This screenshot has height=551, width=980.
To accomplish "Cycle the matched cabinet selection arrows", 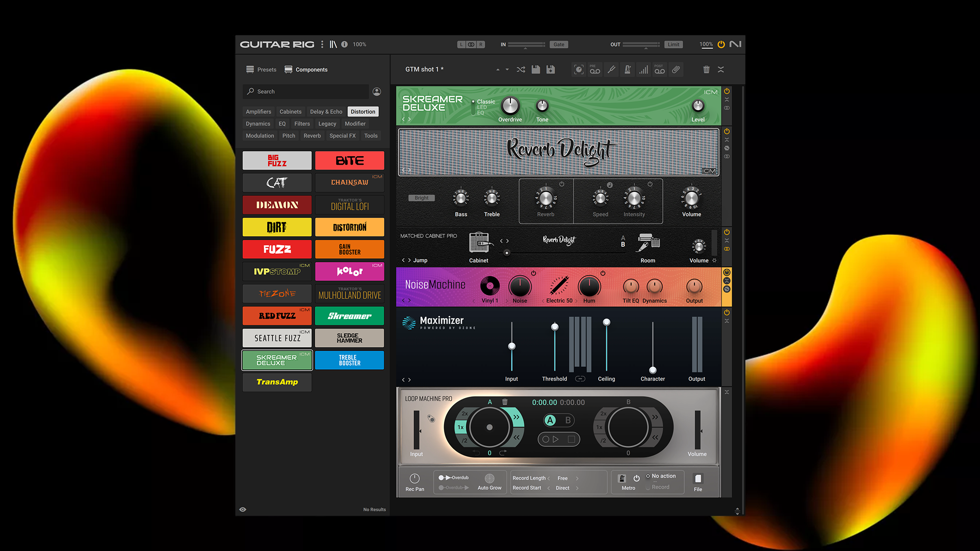I will (504, 241).
